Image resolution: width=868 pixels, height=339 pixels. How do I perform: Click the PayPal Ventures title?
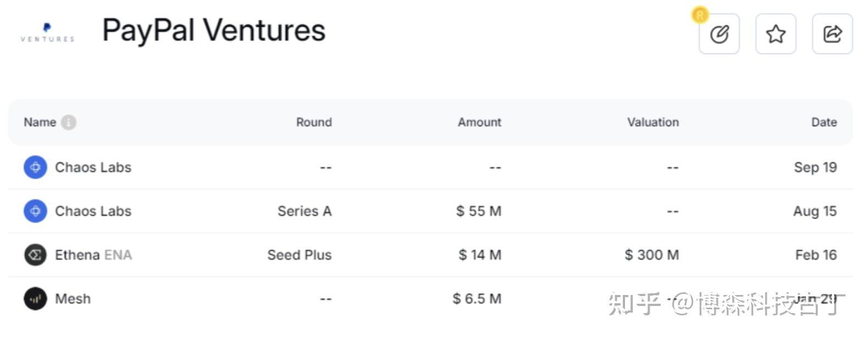click(x=214, y=30)
